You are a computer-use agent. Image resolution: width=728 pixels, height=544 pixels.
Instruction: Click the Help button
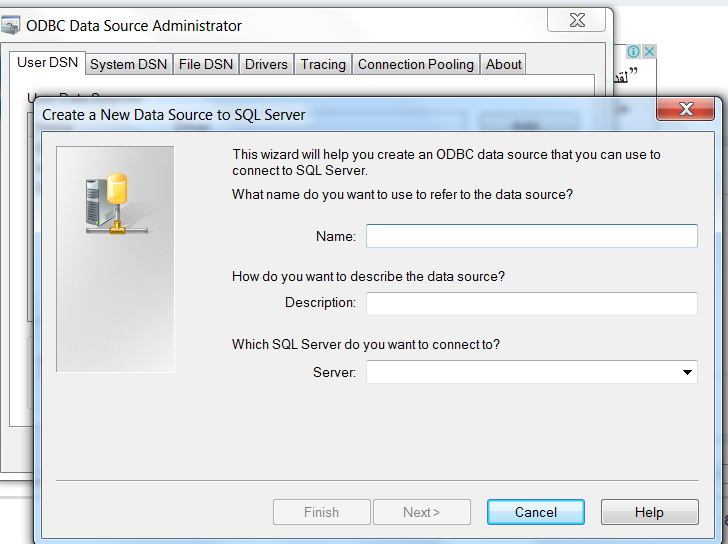pyautogui.click(x=650, y=512)
